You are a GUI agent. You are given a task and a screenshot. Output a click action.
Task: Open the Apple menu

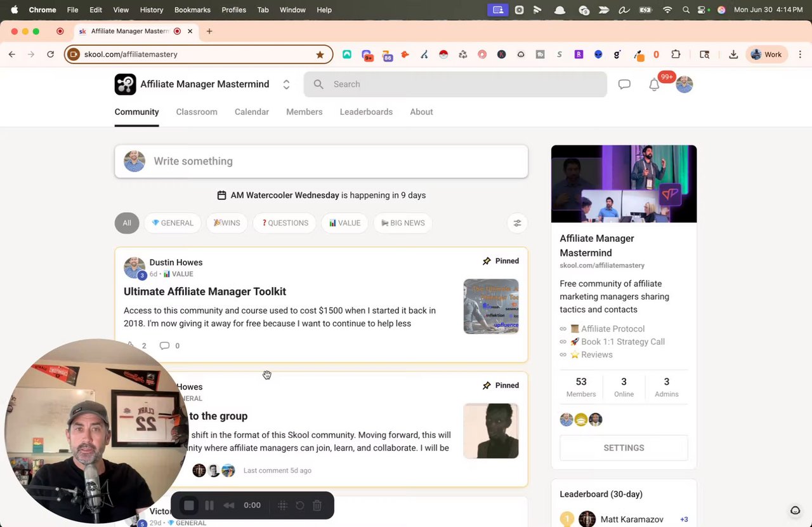(14, 10)
